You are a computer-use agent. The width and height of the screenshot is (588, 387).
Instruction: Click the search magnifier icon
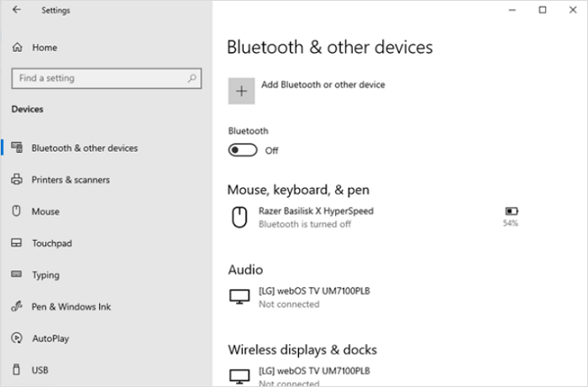(x=192, y=79)
